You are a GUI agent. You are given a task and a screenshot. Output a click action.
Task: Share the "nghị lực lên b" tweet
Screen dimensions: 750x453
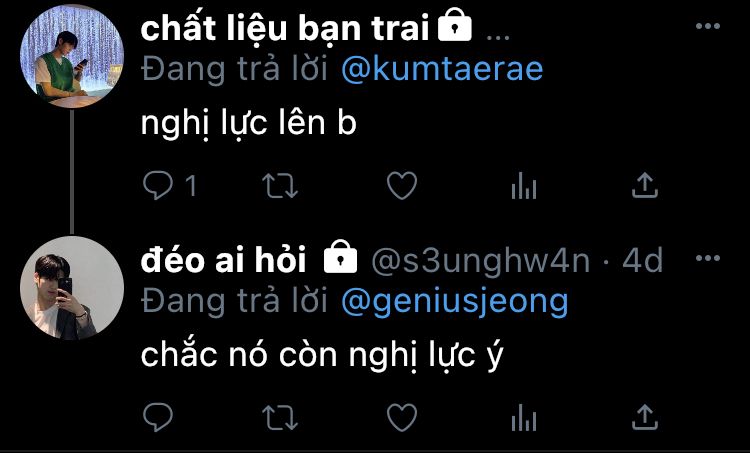[645, 185]
